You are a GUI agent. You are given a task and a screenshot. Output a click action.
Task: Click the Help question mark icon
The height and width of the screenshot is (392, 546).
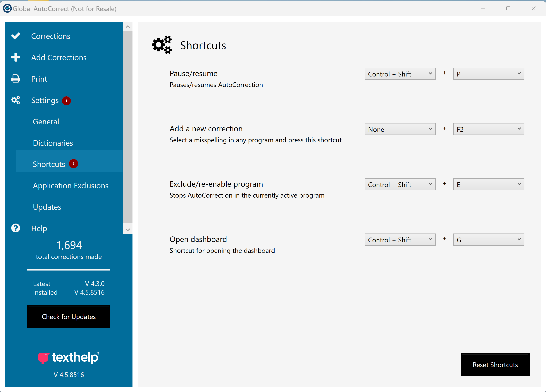click(16, 228)
